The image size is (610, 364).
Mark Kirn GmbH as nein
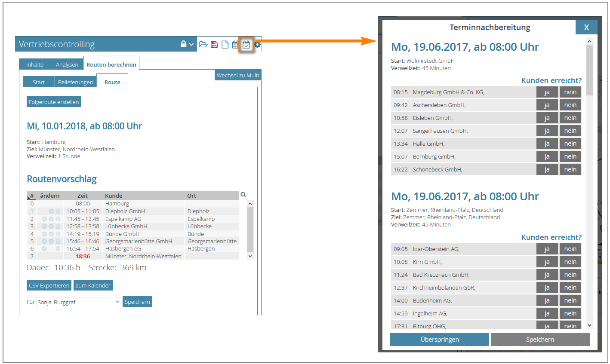pos(570,262)
